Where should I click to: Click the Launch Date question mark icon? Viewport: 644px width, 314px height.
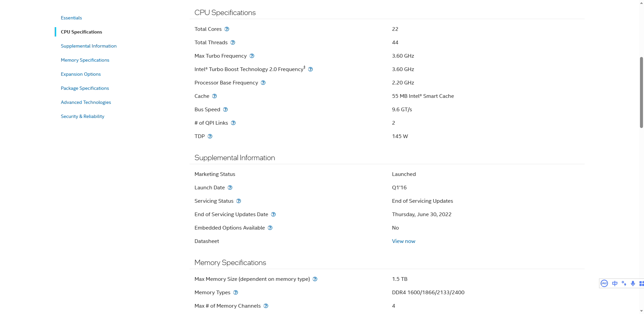point(230,188)
